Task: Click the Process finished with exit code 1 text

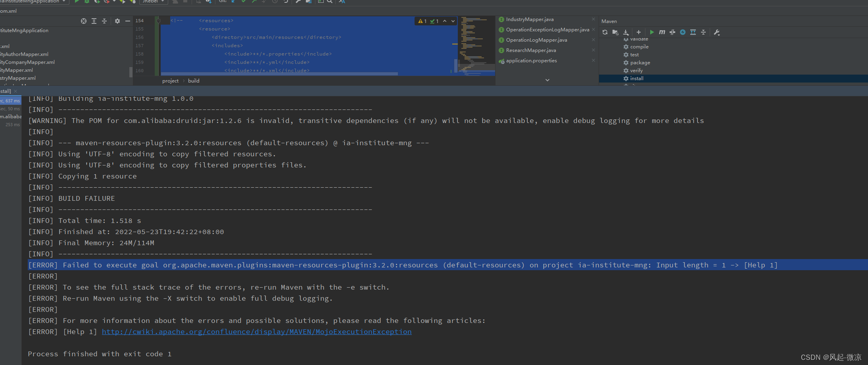Action: click(100, 354)
